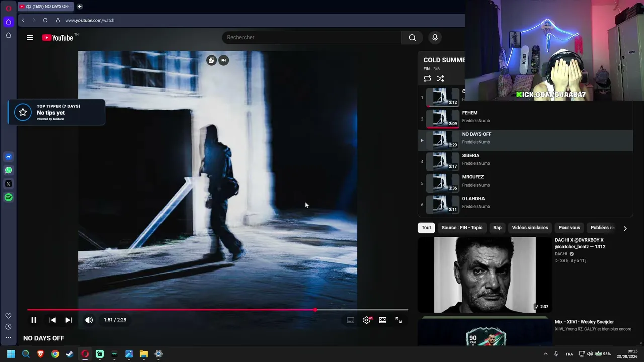Open a new browser tab
This screenshot has height=362, width=644.
(x=79, y=7)
